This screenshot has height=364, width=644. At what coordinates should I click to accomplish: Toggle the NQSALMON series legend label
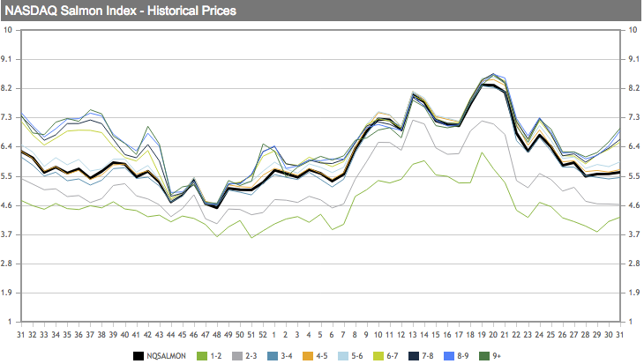(167, 356)
